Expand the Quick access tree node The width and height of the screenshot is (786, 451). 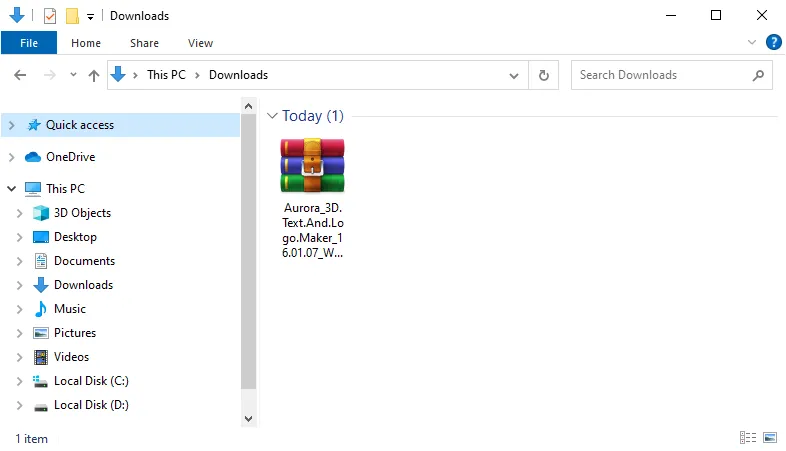point(12,125)
